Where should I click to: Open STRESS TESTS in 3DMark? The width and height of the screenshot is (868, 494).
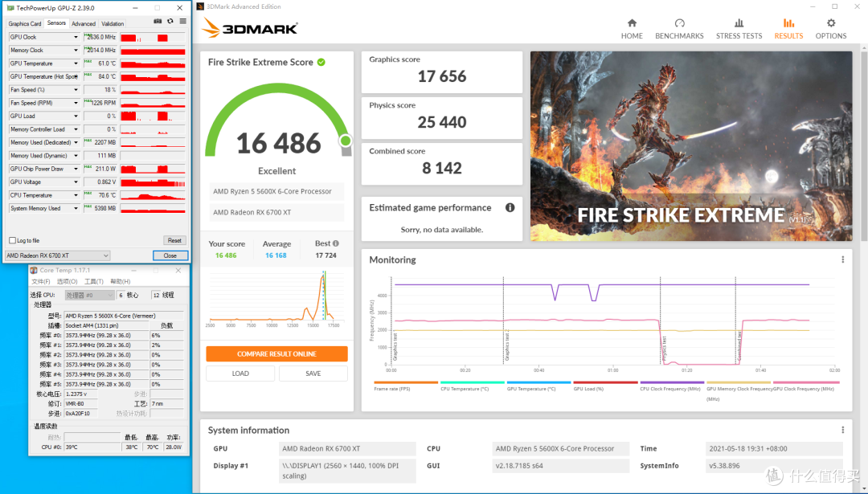click(739, 29)
